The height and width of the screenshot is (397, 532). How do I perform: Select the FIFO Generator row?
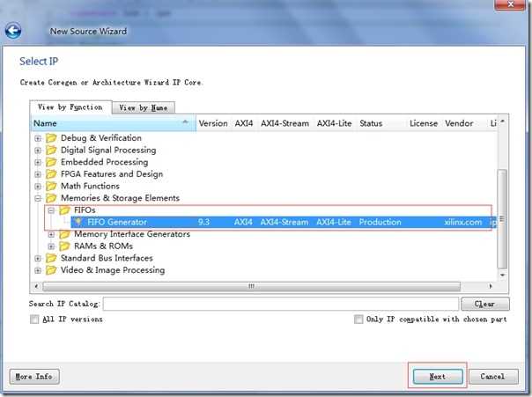[284, 222]
